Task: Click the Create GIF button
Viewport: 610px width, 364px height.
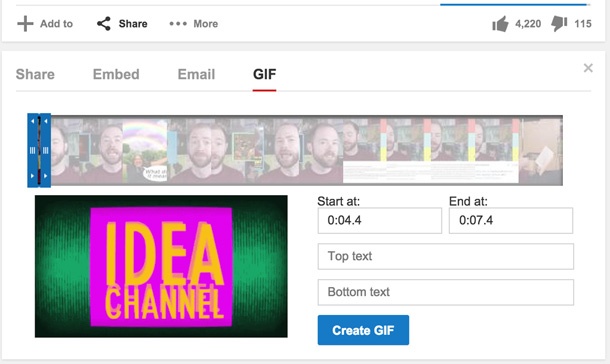Action: (x=363, y=330)
